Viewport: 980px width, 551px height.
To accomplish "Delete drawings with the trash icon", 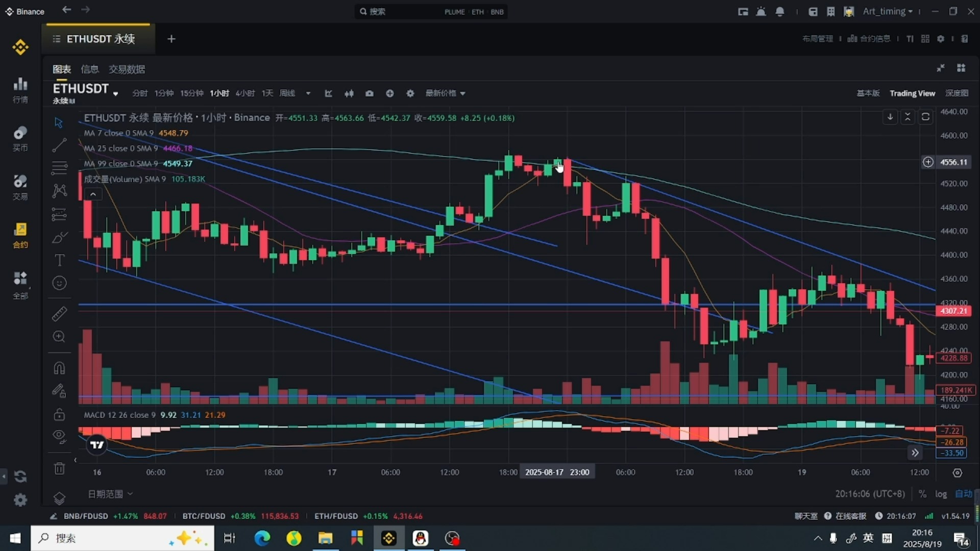I will point(59,468).
